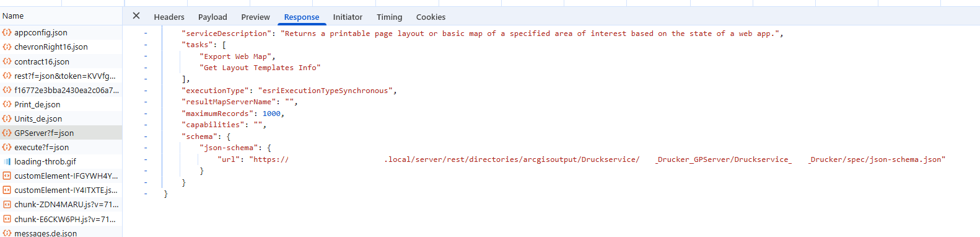The height and width of the screenshot is (237, 980).
Task: Click the "esriExecutionTypeSynchronous" value
Action: pyautogui.click(x=325, y=91)
